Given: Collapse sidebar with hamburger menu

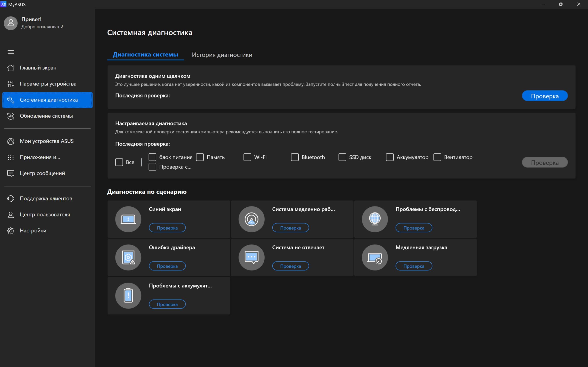Looking at the screenshot, I should tap(11, 52).
